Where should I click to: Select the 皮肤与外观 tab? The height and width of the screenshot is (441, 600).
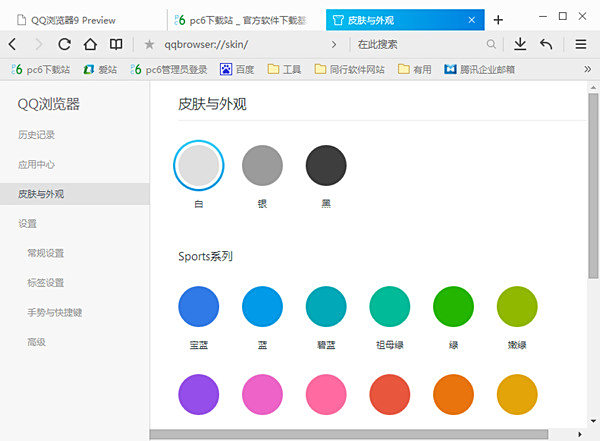pyautogui.click(x=405, y=20)
